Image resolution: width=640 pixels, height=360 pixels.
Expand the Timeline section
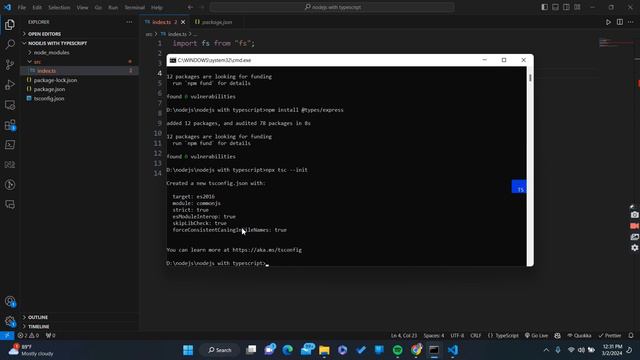[x=80, y=327]
